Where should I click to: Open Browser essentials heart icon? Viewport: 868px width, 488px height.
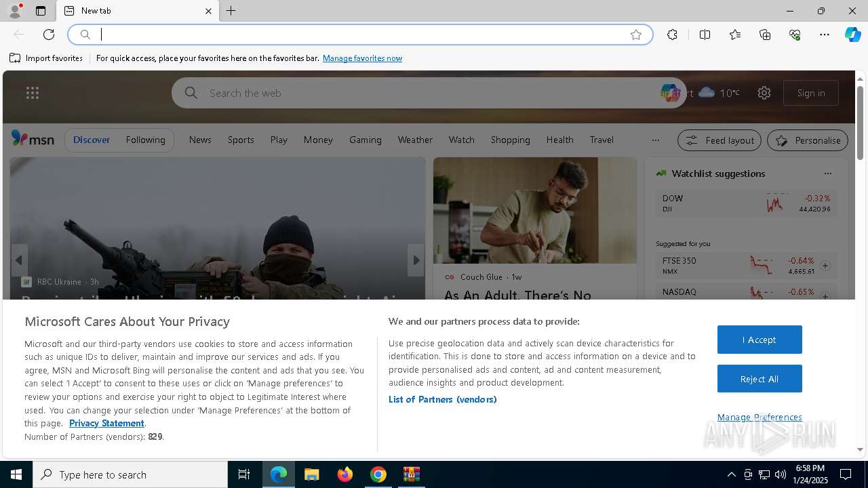[795, 35]
